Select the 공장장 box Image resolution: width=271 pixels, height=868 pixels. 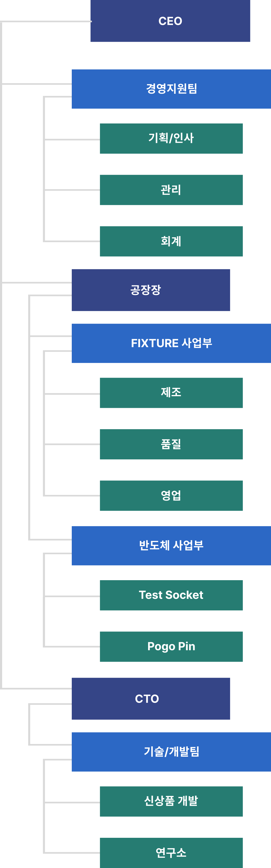point(150,290)
